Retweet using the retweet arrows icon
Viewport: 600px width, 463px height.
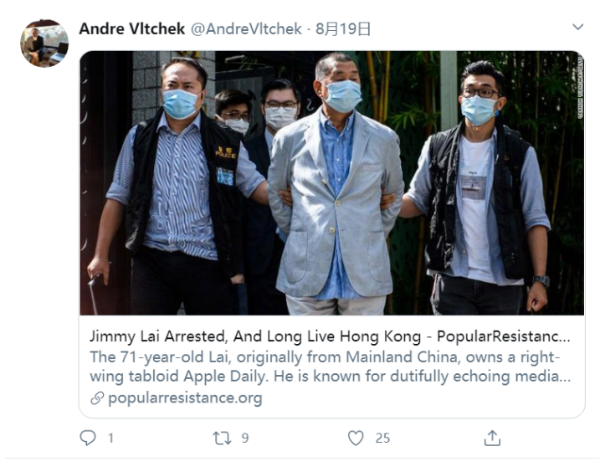tap(222, 438)
